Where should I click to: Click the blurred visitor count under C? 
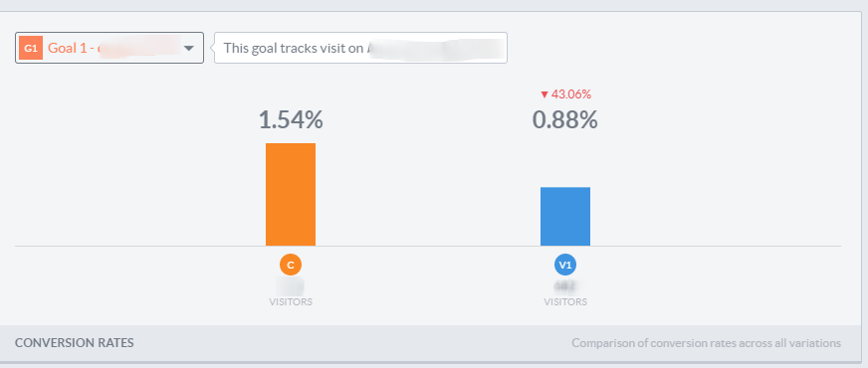pos(291,286)
